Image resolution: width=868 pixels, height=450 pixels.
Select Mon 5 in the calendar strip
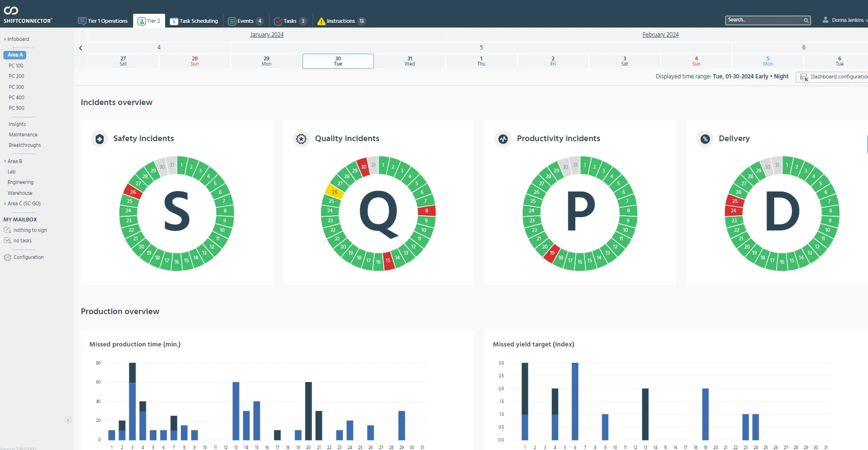(768, 61)
